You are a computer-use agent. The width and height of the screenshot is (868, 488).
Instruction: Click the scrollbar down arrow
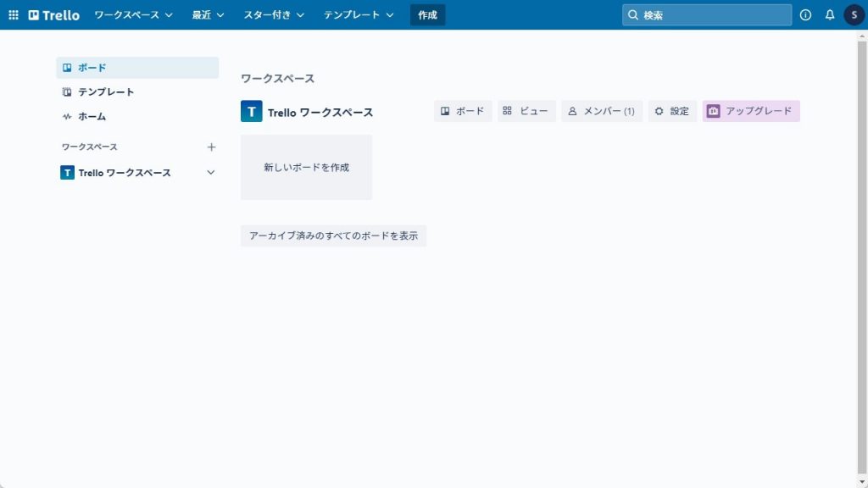862,482
